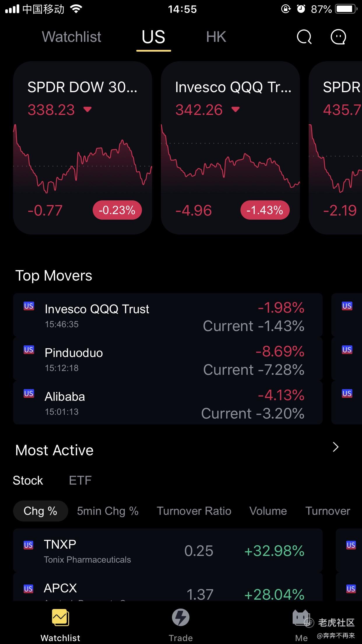Viewport: 362px width, 644px height.
Task: Select the Stock filter under Most Active
Action: click(28, 480)
